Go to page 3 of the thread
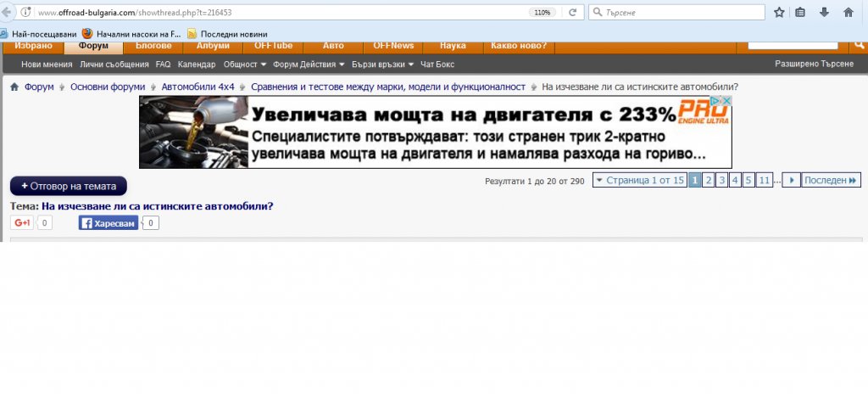Screen dimensions: 868x398 click(x=722, y=180)
